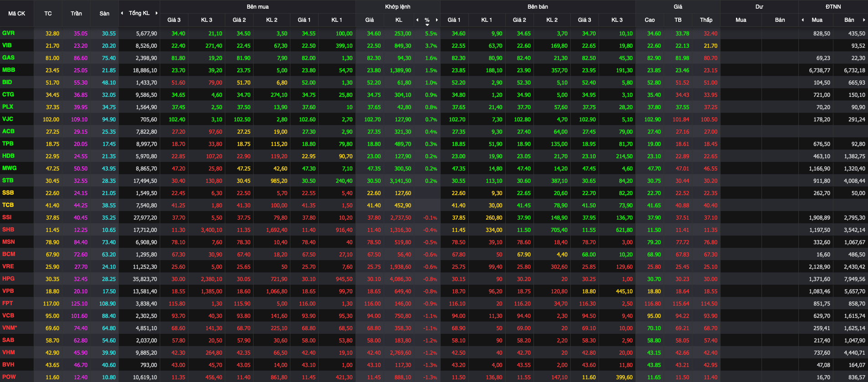868x382 pixels.
Task: Click the Bên mua group header
Action: (x=258, y=7)
